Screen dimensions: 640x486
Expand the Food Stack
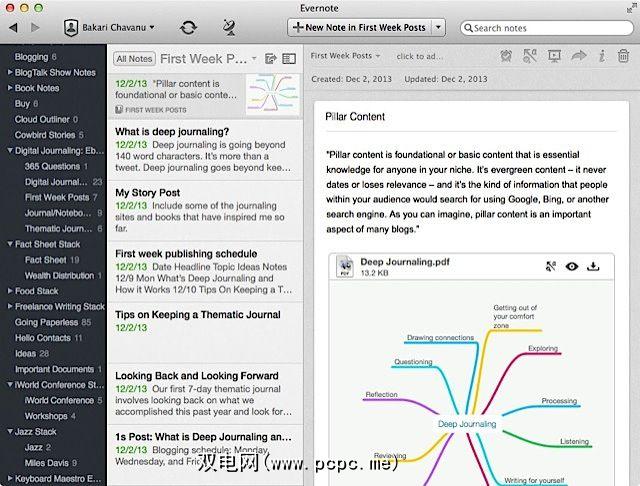tap(10, 291)
